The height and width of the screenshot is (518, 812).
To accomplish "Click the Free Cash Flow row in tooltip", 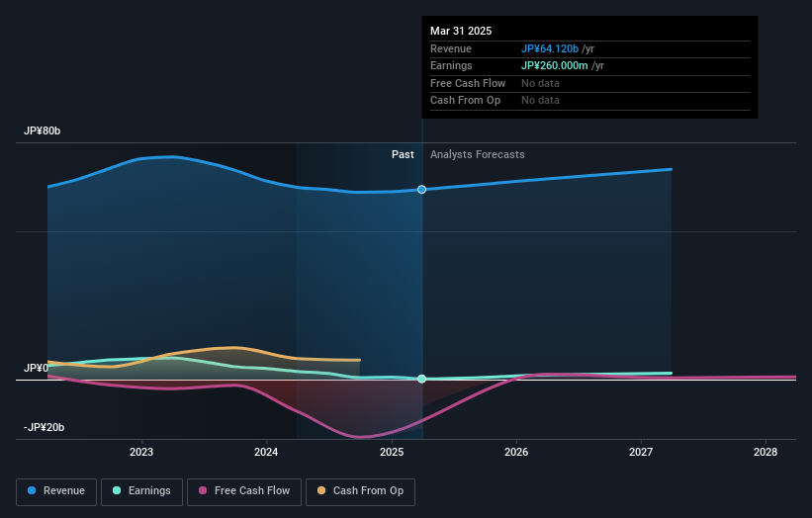I will click(589, 83).
